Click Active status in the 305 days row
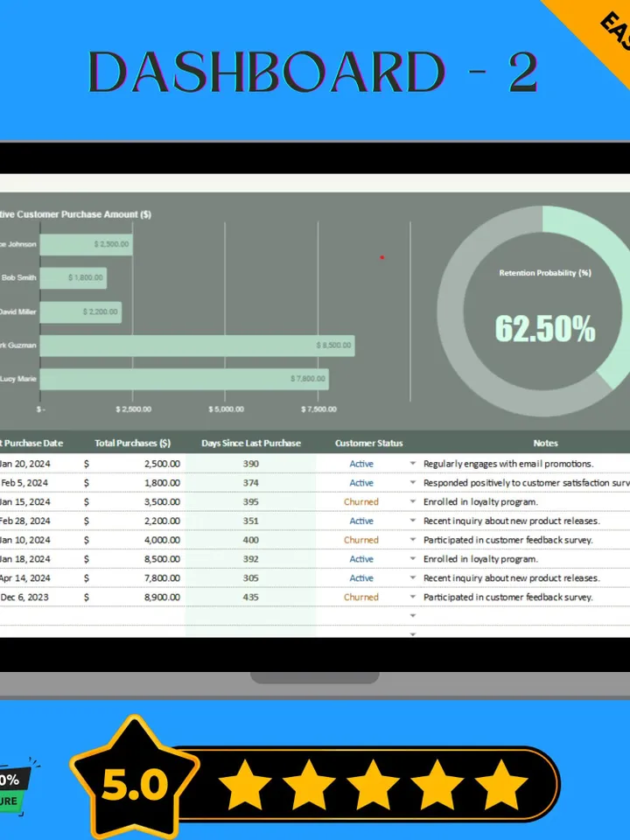 tap(361, 578)
